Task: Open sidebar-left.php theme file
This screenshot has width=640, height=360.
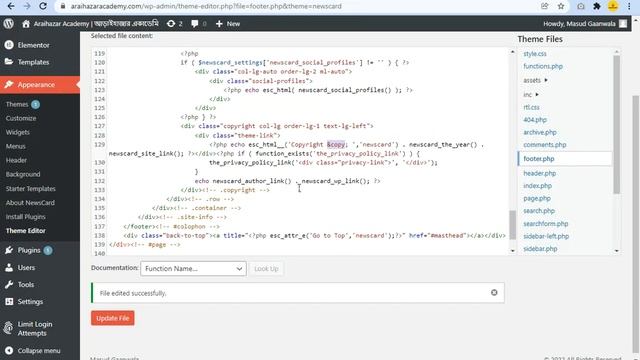Action: (x=546, y=236)
